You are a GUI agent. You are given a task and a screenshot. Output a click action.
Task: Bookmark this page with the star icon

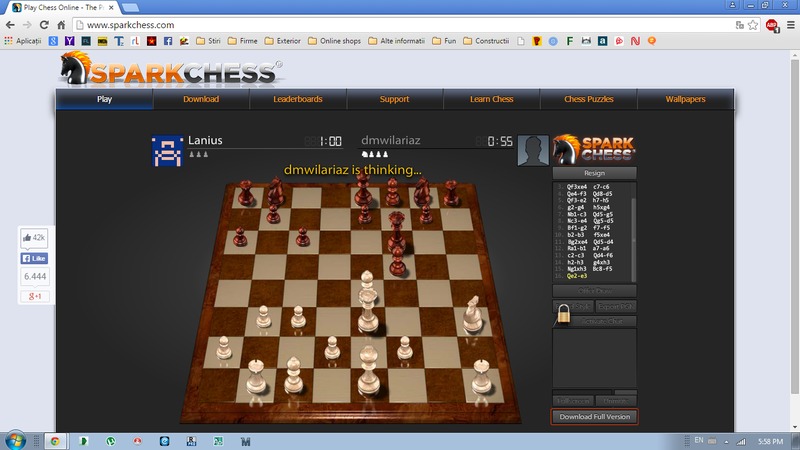[753, 25]
